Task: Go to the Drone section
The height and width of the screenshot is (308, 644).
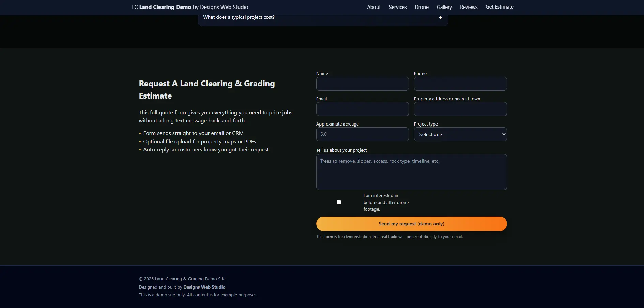Action: pos(421,7)
